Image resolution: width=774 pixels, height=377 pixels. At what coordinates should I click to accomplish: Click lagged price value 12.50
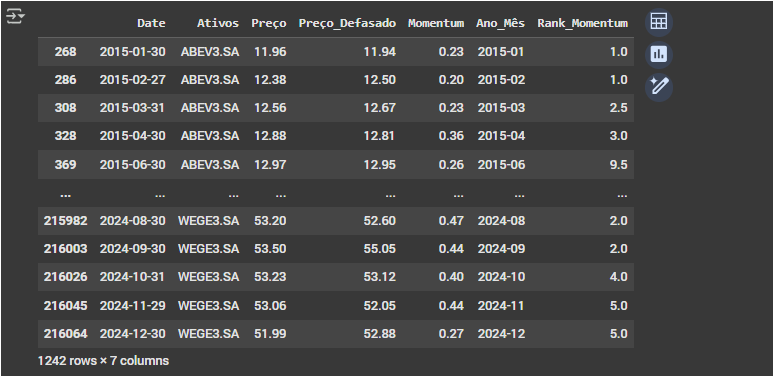pos(380,80)
